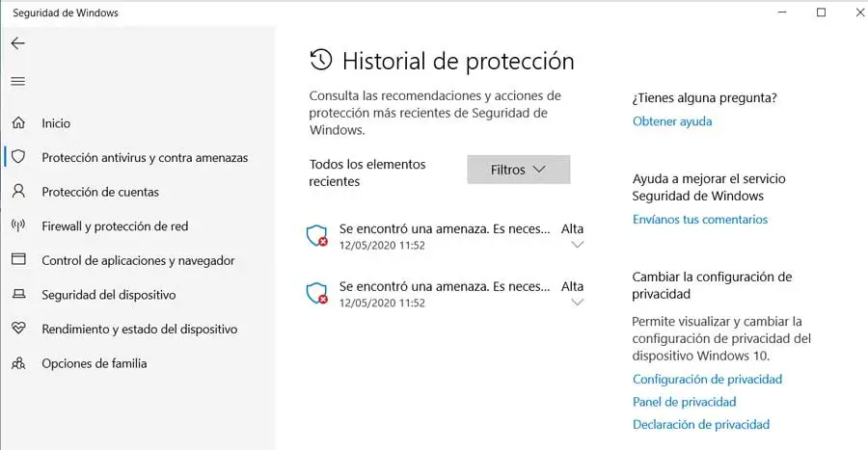Viewport: 868px width, 450px height.
Task: Expand the first threat entry chevron
Action: (x=578, y=246)
